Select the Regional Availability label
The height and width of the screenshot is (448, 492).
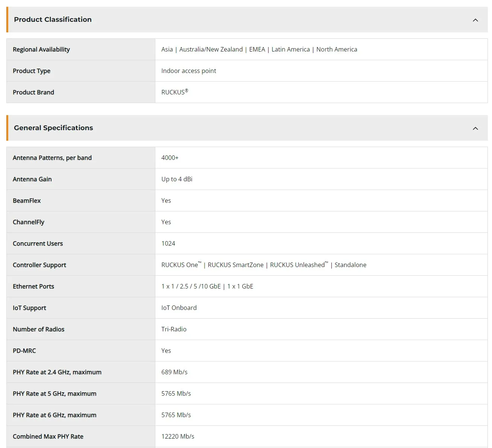pyautogui.click(x=41, y=49)
